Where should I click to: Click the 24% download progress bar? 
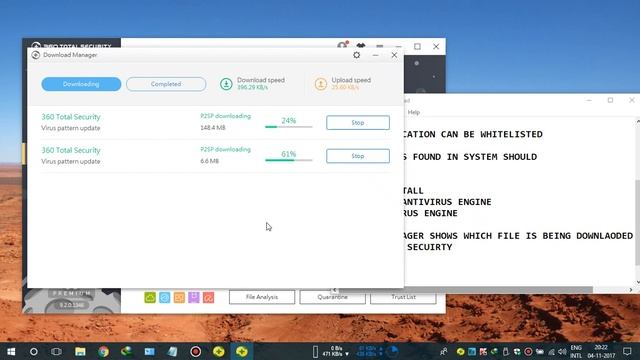(x=289, y=127)
